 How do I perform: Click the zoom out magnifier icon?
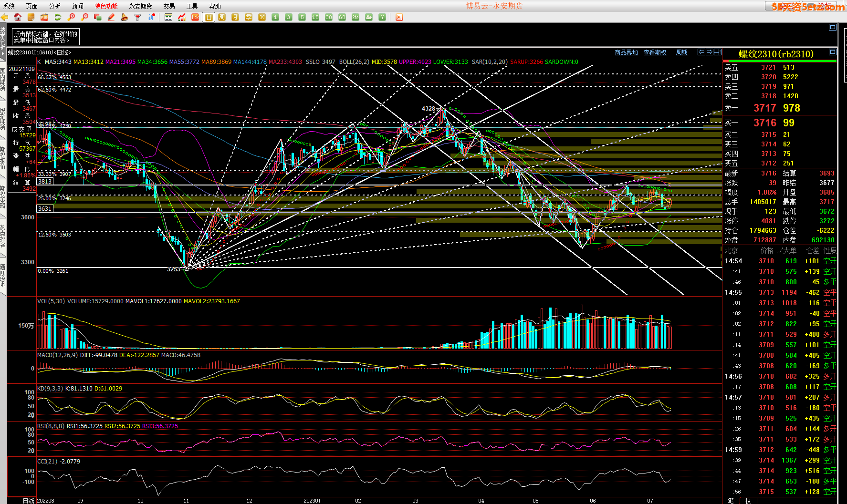[x=84, y=17]
